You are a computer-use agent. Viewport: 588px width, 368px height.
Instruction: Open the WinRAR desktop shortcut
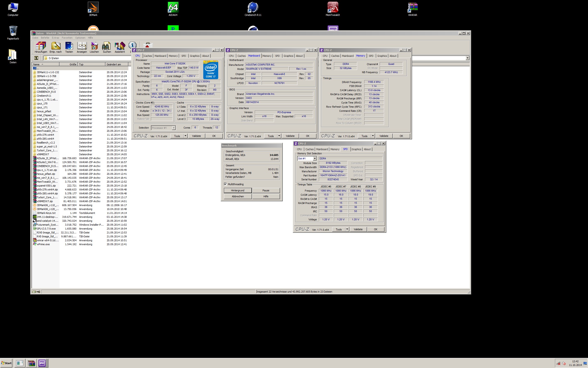(413, 9)
